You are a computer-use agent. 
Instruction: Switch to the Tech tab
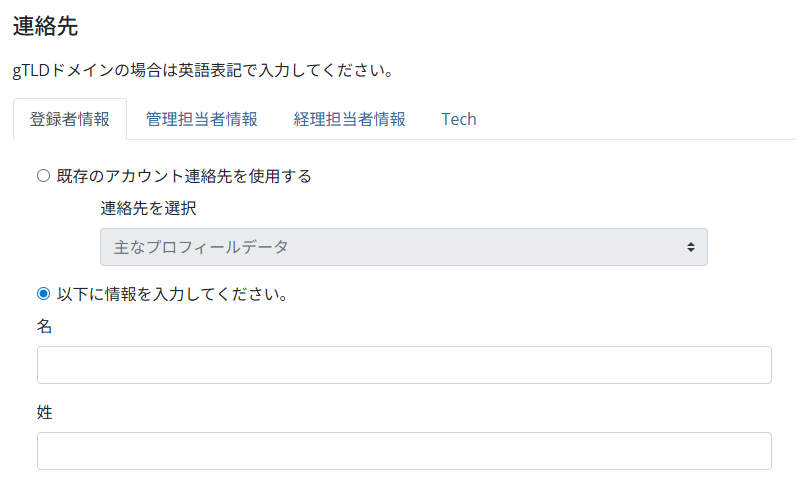point(459,119)
